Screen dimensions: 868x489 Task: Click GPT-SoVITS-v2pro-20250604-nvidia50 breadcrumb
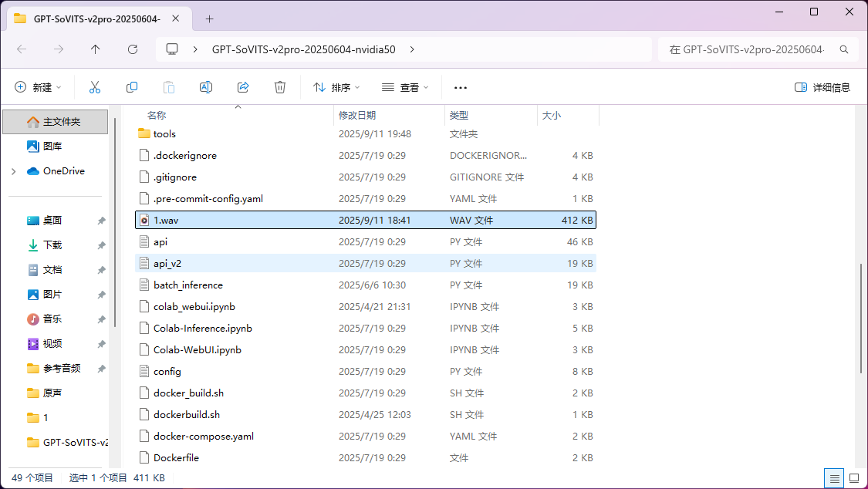pos(303,49)
